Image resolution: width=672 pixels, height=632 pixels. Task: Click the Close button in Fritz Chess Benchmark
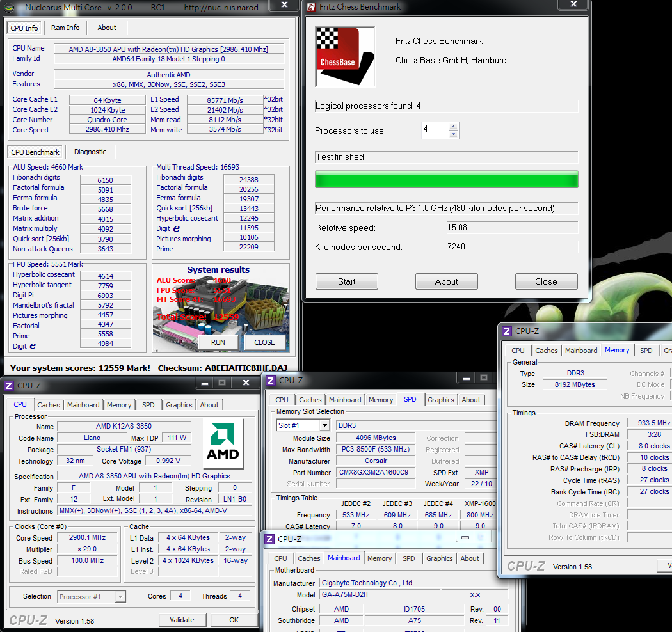547,281
